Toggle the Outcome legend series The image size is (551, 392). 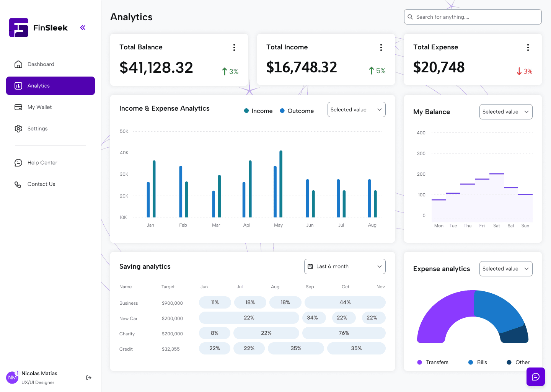coord(297,111)
